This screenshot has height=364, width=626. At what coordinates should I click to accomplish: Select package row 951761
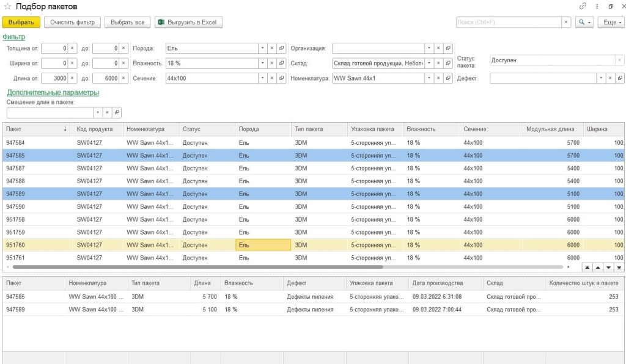click(x=314, y=258)
